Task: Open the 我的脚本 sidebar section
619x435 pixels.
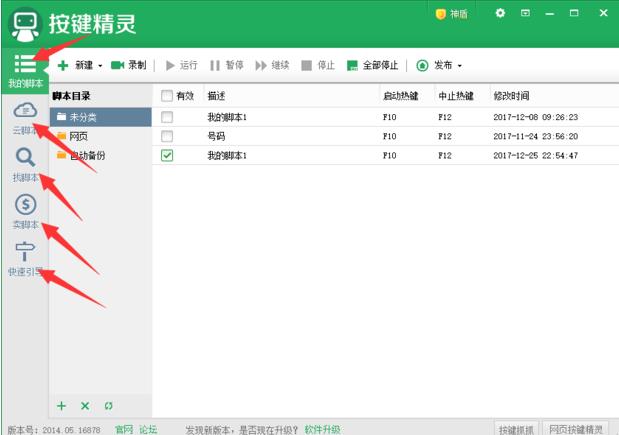Action: [x=25, y=71]
